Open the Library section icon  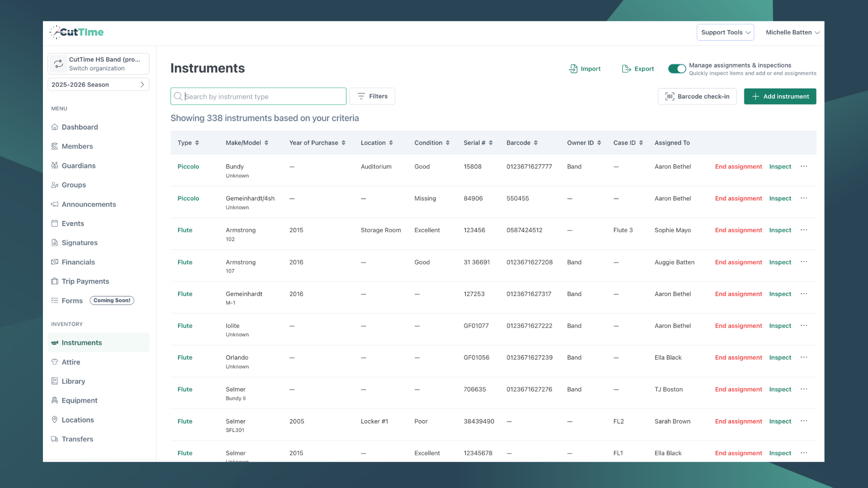tap(55, 381)
